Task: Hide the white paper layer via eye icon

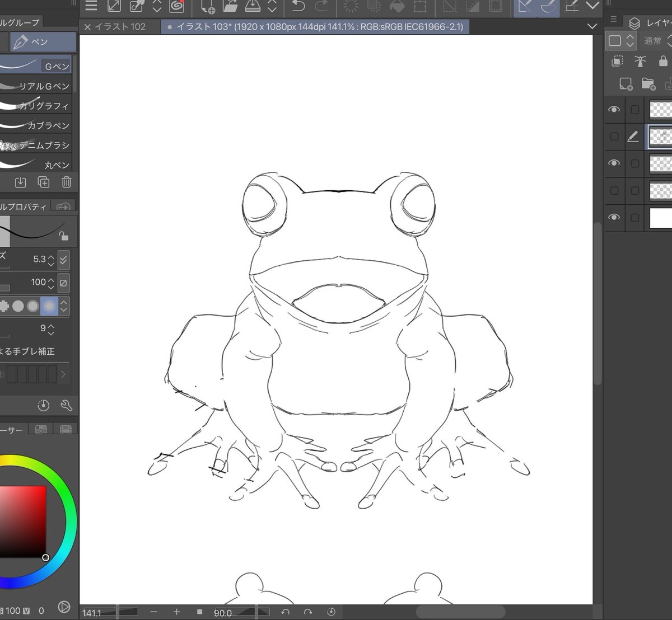Action: (x=614, y=217)
